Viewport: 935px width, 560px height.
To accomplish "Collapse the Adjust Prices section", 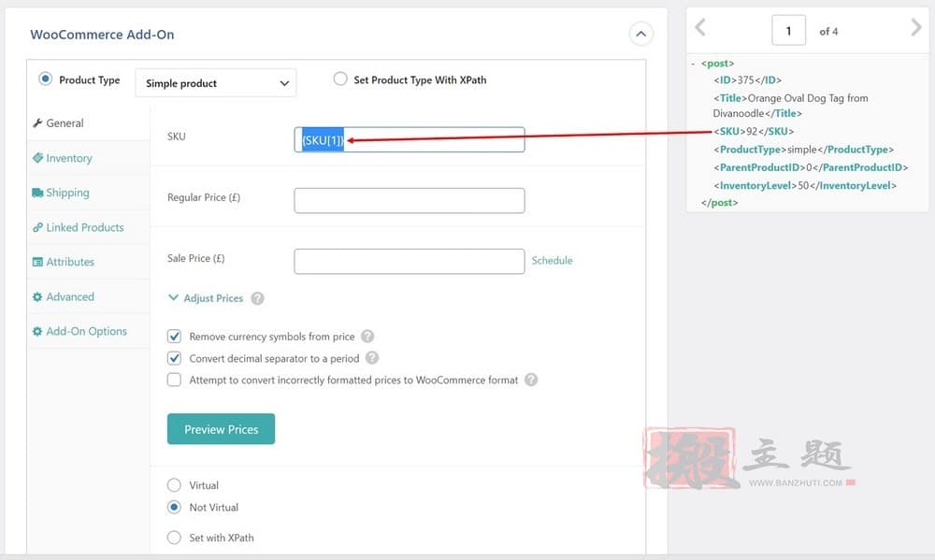I will click(x=207, y=298).
